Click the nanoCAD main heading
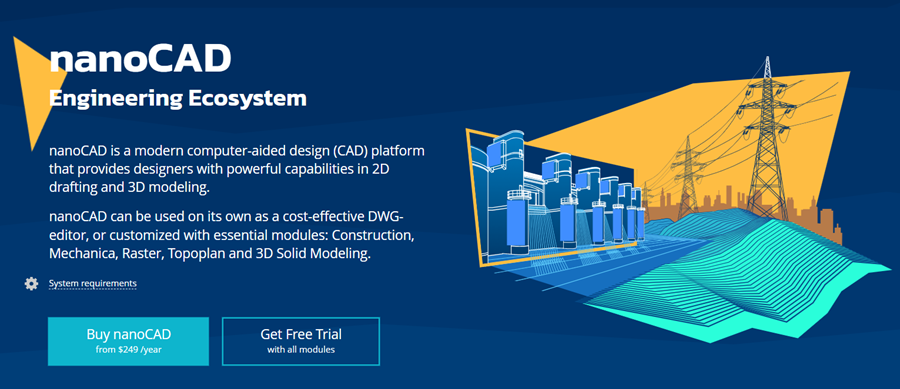 coord(140,59)
